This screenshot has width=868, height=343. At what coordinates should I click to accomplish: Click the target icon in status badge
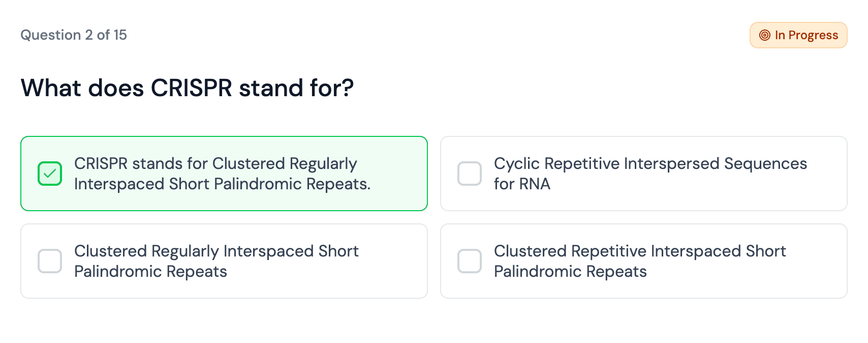click(x=764, y=35)
